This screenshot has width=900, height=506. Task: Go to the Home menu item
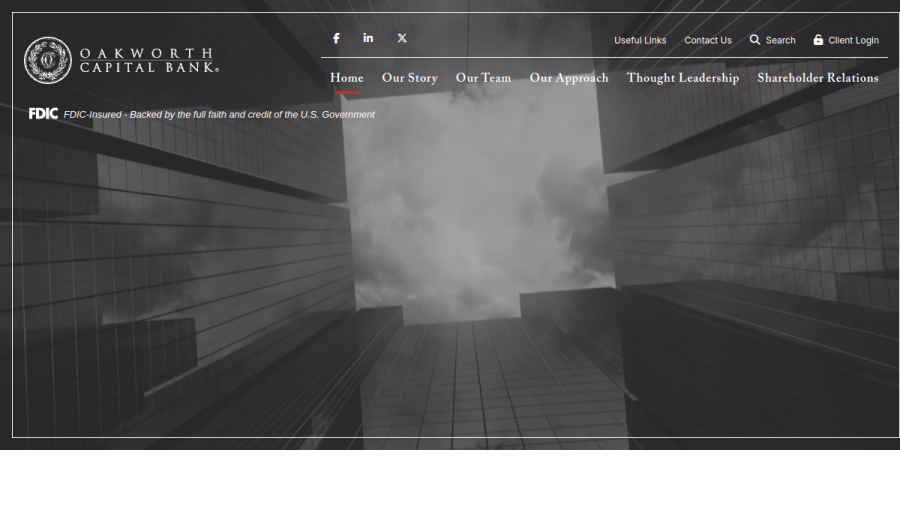click(347, 78)
